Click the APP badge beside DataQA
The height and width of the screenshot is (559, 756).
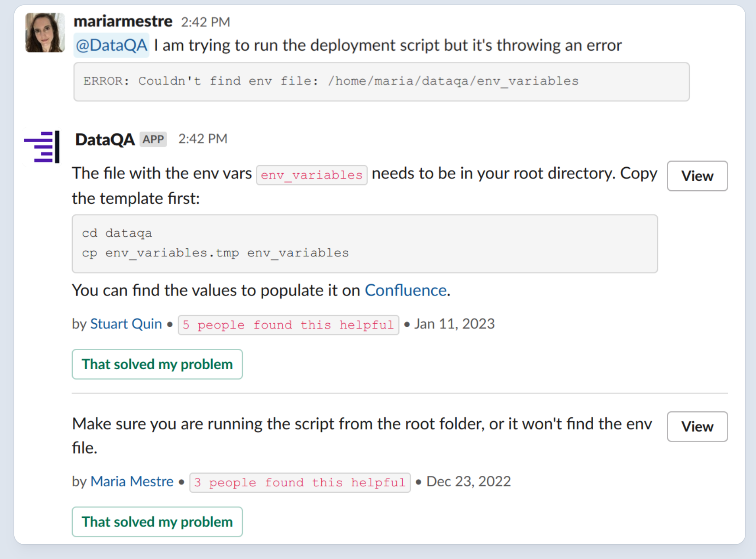[153, 140]
